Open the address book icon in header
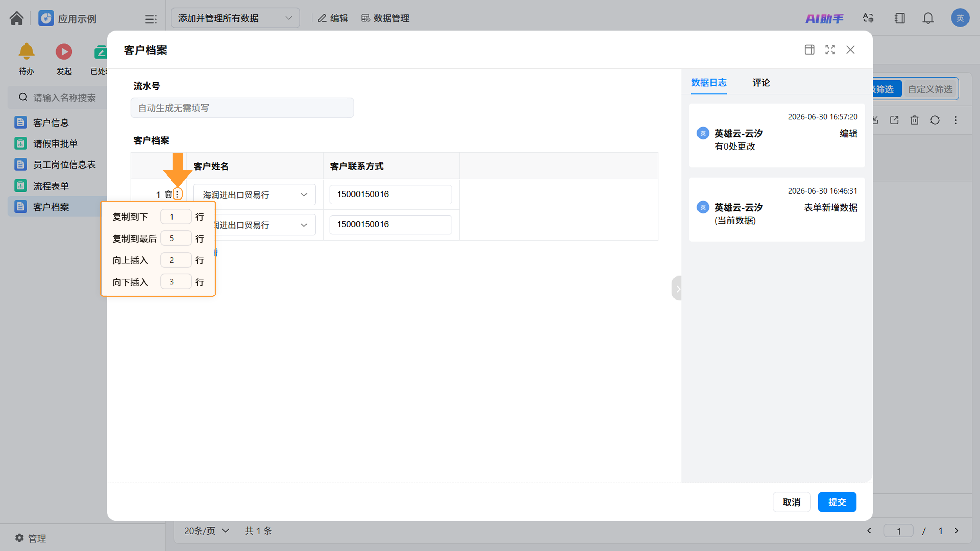This screenshot has width=980, height=551. (899, 18)
